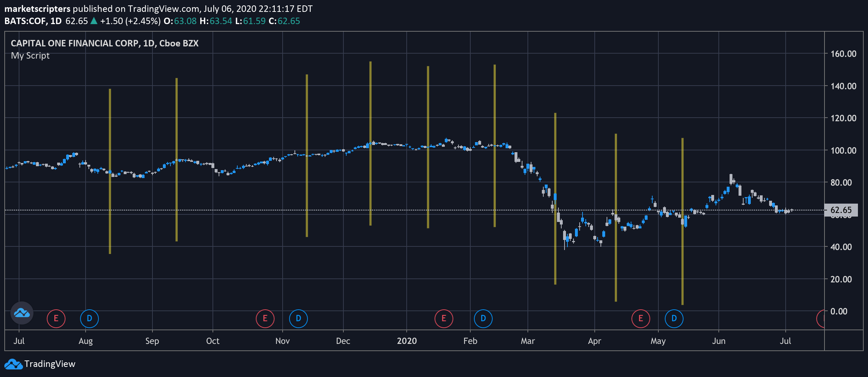Click the closing price value in the legend
Viewport: 868px width, 377px height.
pyautogui.click(x=288, y=21)
